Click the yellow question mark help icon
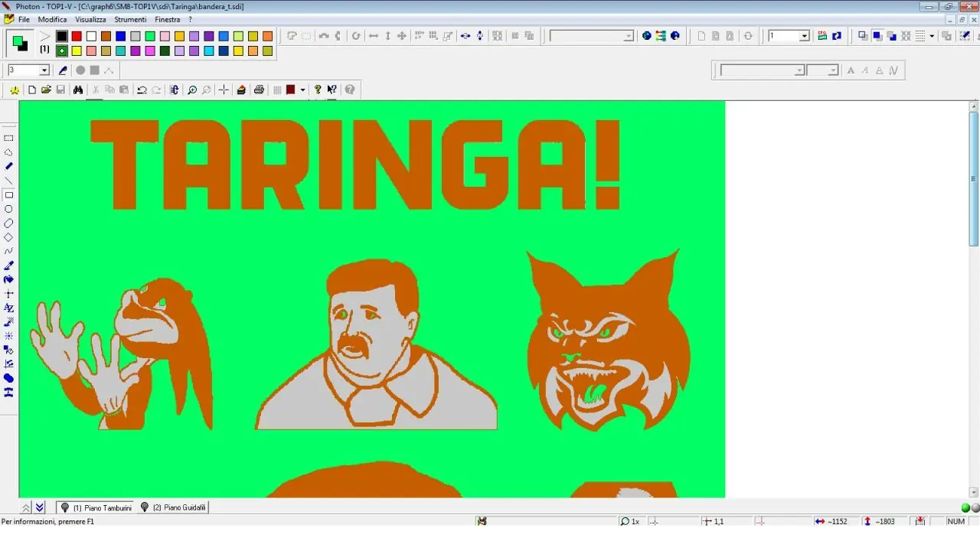Screen dimensions: 980x551 (x=318, y=90)
